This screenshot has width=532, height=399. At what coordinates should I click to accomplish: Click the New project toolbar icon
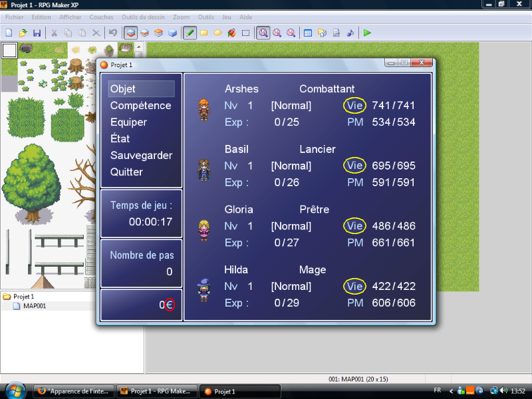tap(9, 33)
